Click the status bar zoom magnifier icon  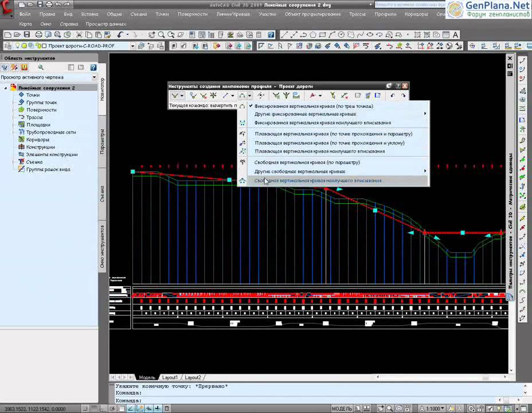pos(390,408)
